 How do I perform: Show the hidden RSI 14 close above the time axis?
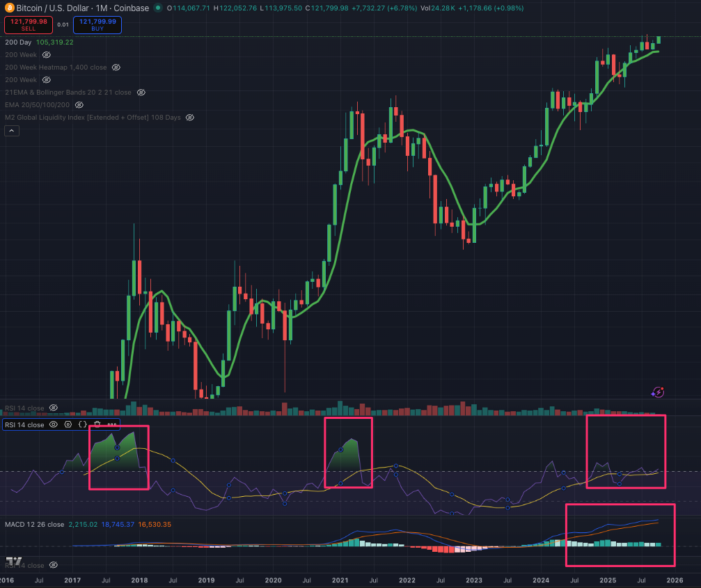(x=53, y=565)
